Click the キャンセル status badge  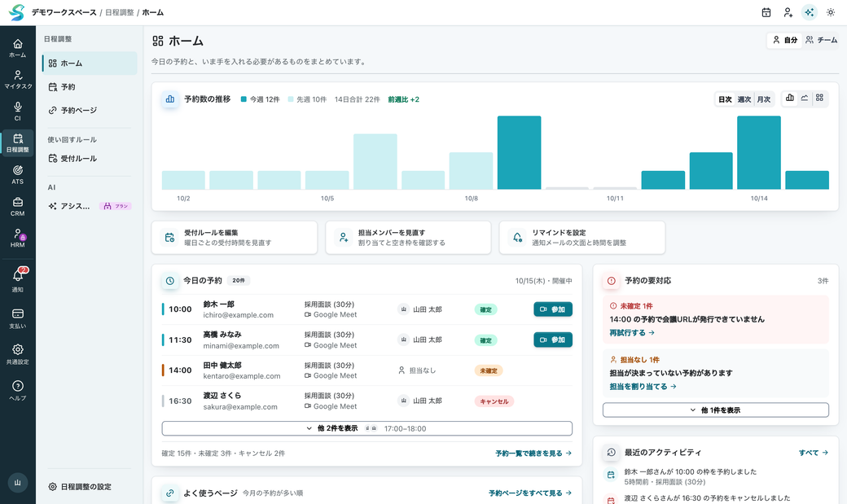tap(494, 401)
